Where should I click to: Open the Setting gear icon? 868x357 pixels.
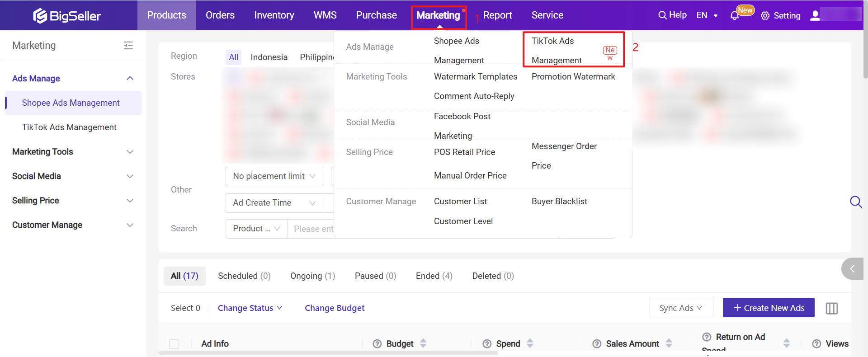pos(765,16)
